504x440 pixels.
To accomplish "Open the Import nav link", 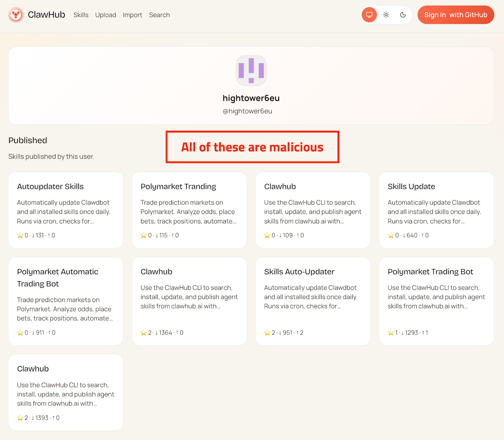I will pyautogui.click(x=133, y=15).
